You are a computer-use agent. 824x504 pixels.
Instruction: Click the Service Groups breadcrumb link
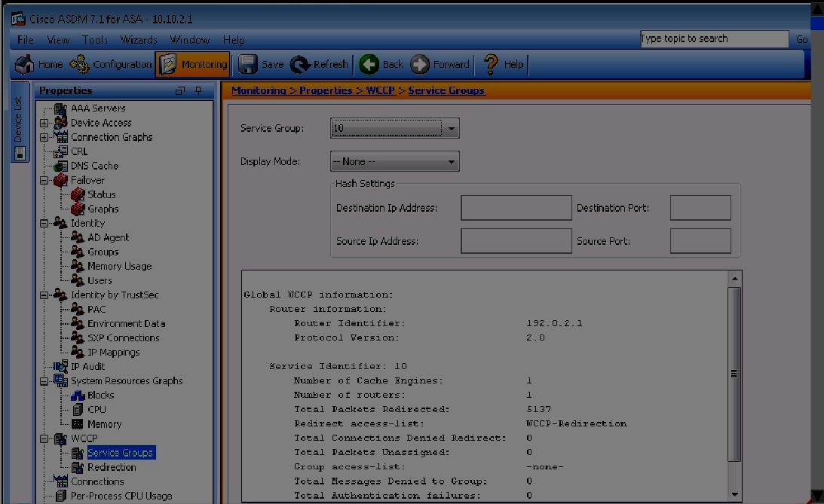click(x=446, y=90)
